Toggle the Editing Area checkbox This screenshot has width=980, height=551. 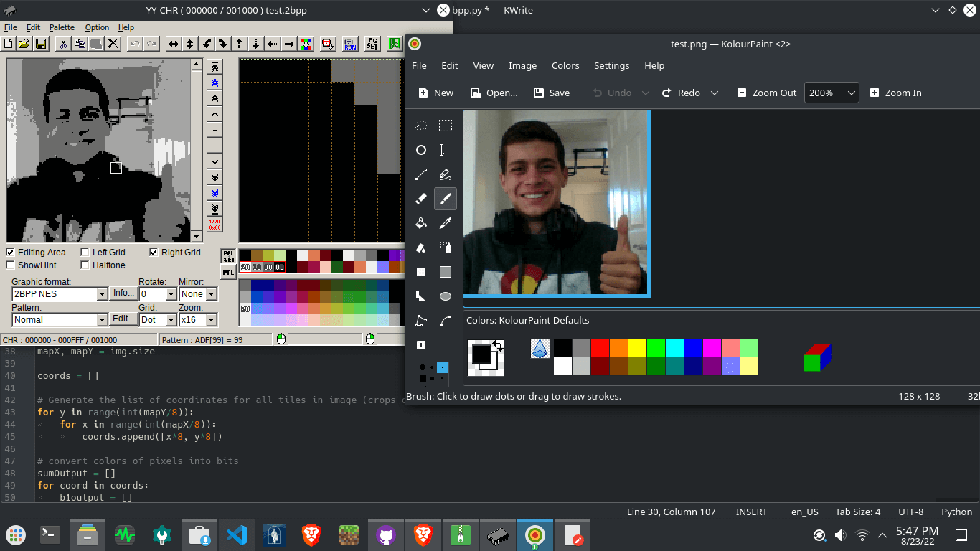36,253
